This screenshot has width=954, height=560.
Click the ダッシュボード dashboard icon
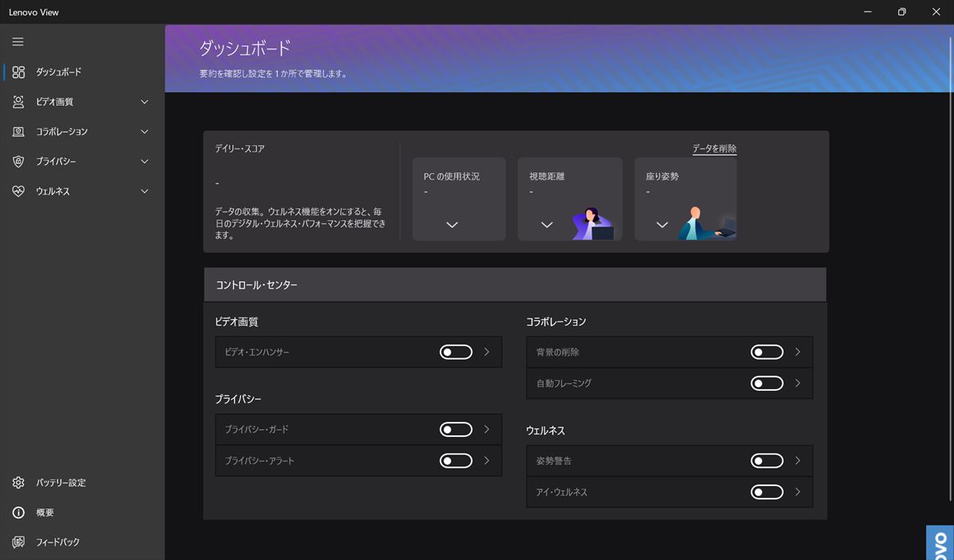(18, 72)
